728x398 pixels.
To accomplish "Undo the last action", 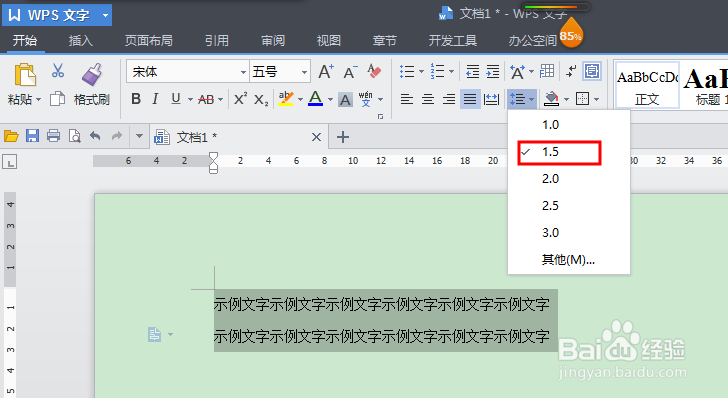I will [95, 136].
